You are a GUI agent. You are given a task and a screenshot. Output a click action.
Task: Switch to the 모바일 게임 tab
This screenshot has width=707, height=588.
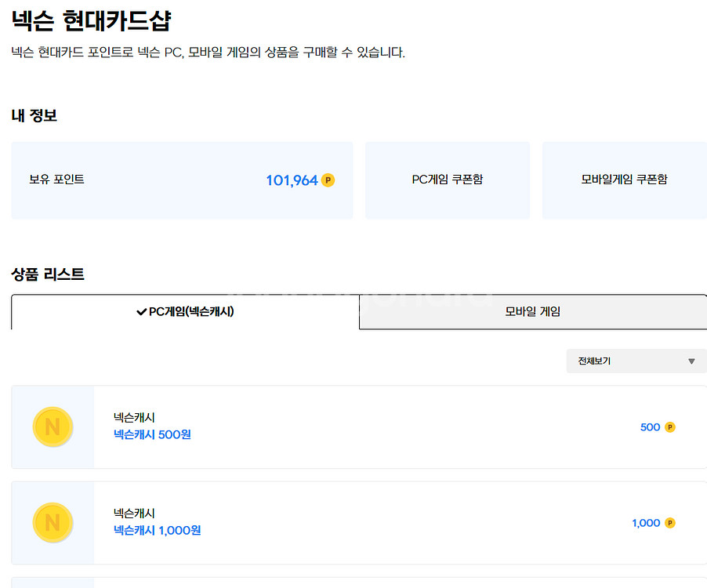coord(533,311)
